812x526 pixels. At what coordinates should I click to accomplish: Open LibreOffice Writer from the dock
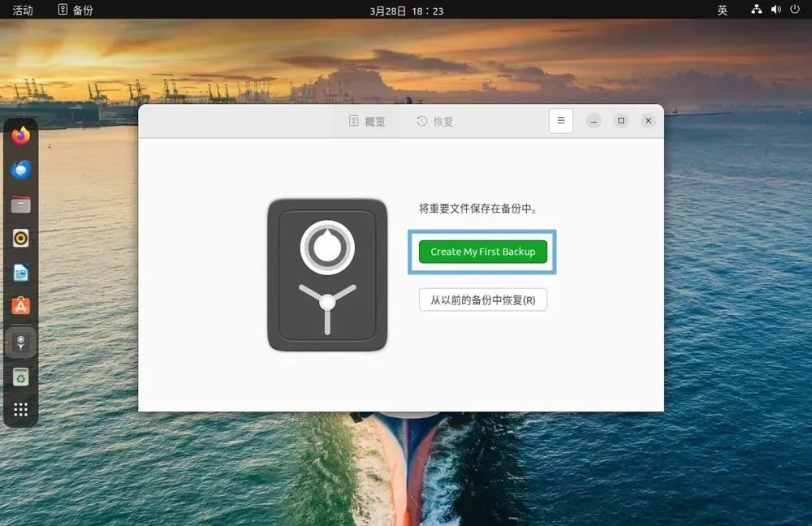[x=21, y=272]
